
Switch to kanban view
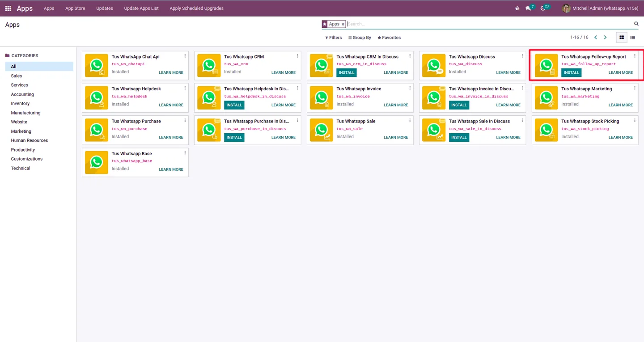622,38
